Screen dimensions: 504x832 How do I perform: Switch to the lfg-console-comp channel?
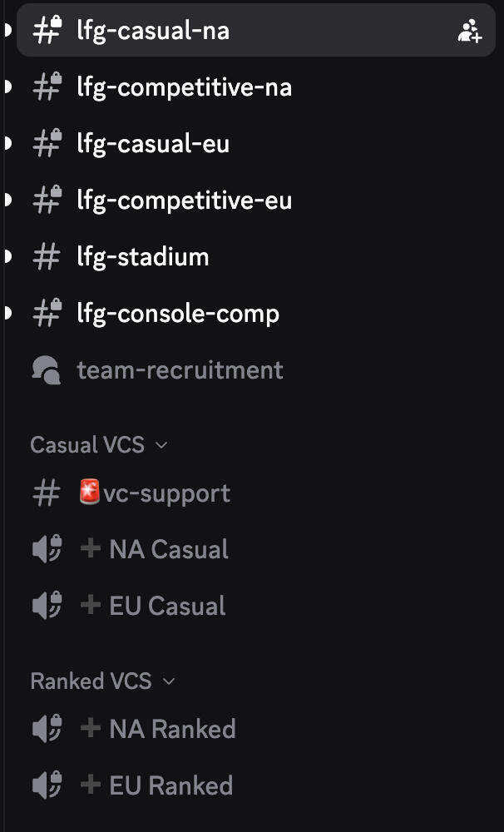[178, 314]
